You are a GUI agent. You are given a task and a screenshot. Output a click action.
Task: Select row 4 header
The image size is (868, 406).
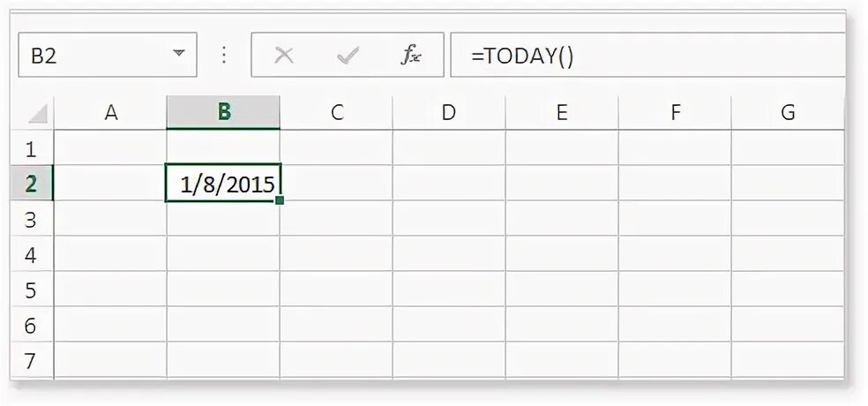pyautogui.click(x=32, y=255)
